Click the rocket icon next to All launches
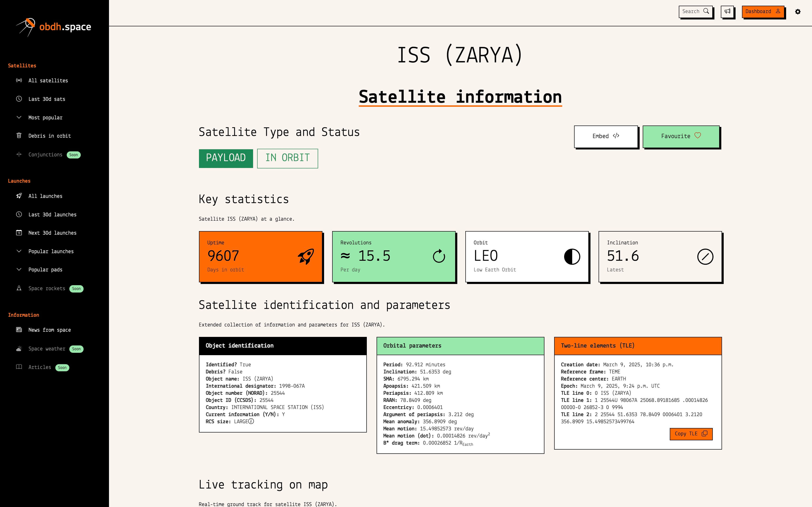This screenshot has height=507, width=812. [x=19, y=196]
